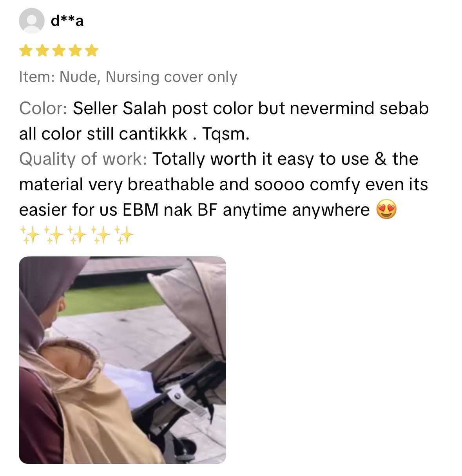Click the third rating star
The width and height of the screenshot is (462, 476).
click(59, 51)
